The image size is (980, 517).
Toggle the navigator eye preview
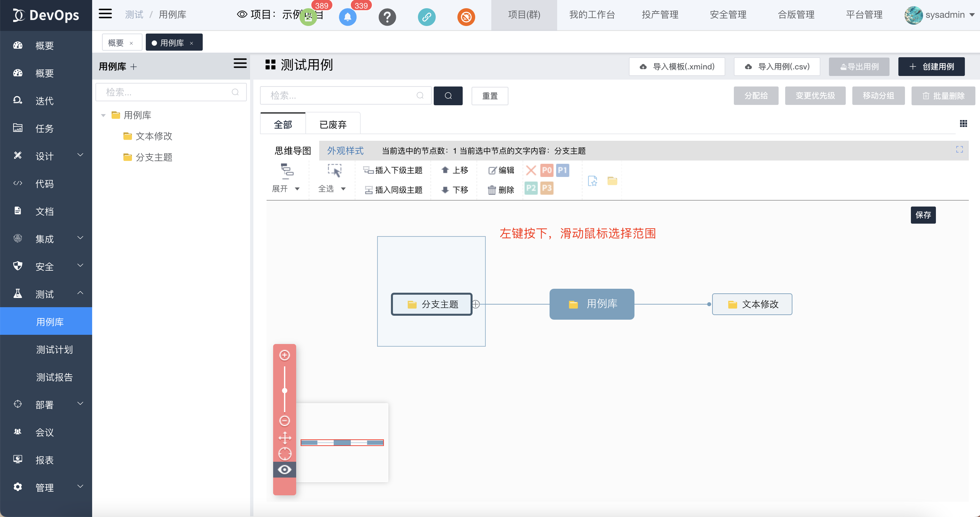pos(285,470)
